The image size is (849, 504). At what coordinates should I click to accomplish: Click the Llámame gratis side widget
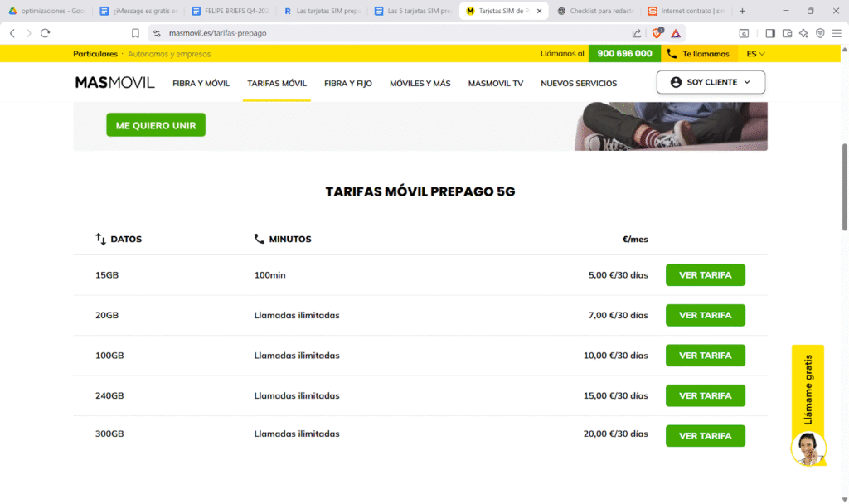808,390
